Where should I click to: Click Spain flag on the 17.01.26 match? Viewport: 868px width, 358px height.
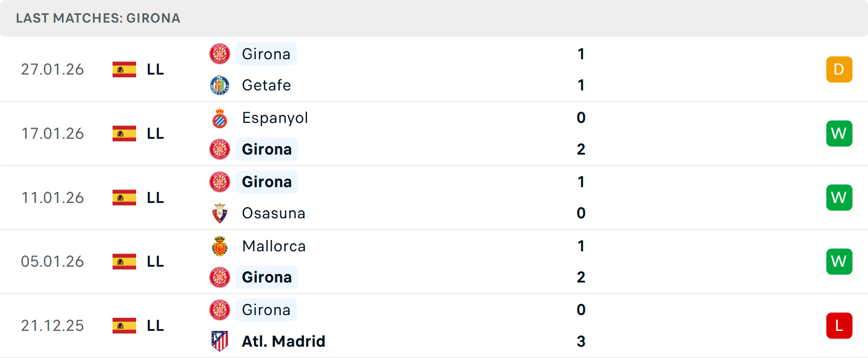(x=124, y=133)
